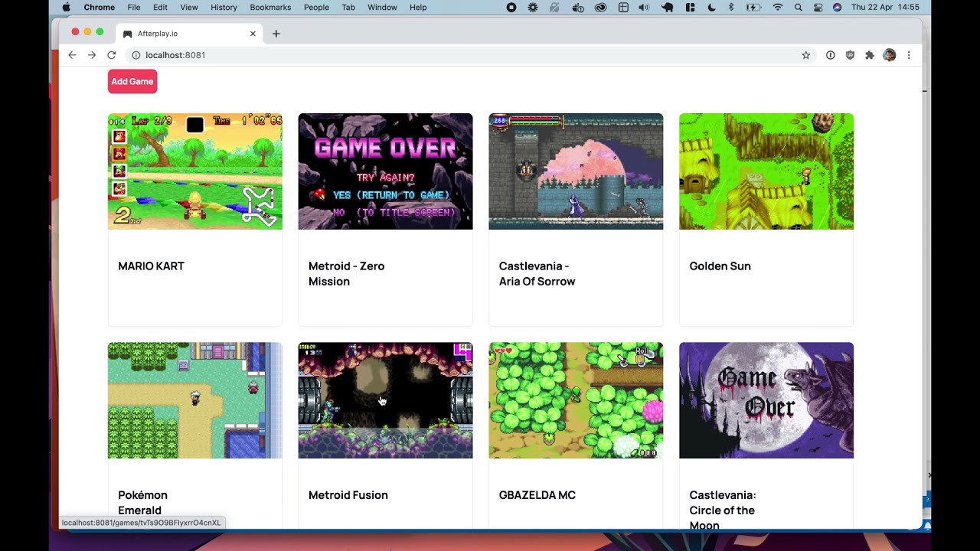Toggle the Do Not Disturb moon icon
This screenshot has height=551, width=980.
pos(711,7)
